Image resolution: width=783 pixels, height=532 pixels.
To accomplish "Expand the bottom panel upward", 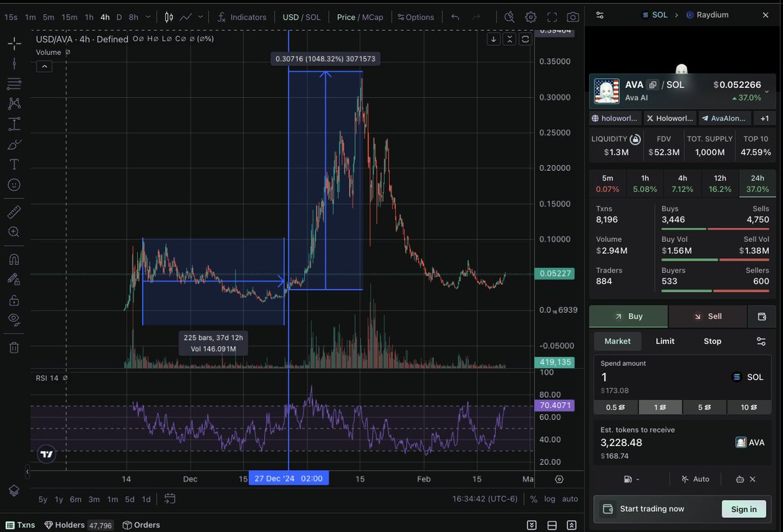I will click(x=572, y=525).
